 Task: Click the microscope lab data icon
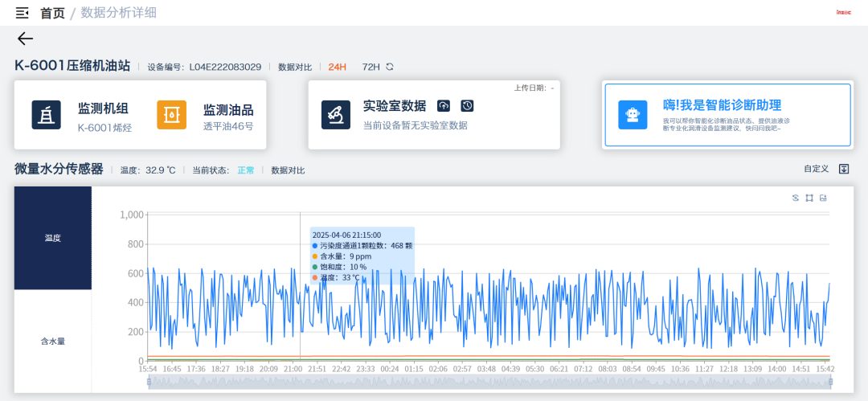335,115
